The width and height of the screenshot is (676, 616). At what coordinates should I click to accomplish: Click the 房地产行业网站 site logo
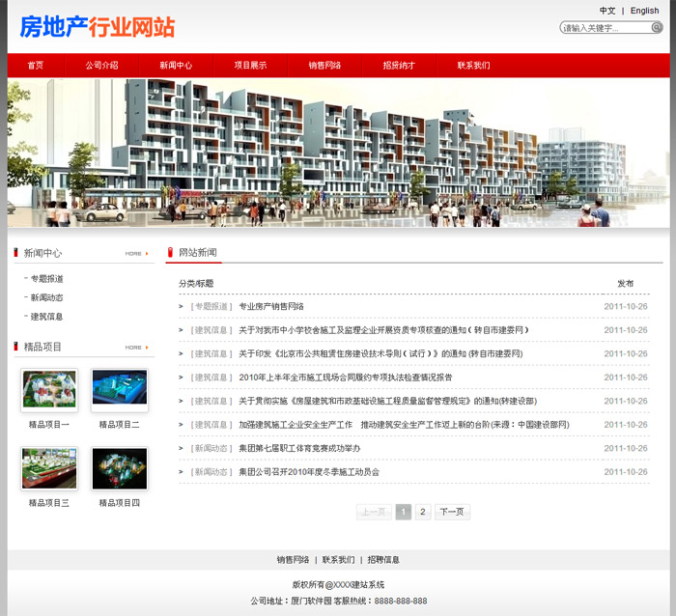click(x=98, y=27)
